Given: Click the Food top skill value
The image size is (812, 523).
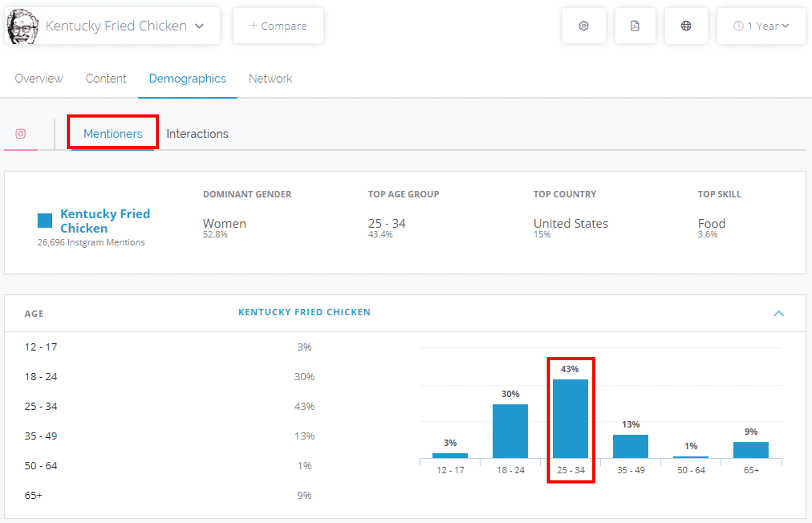Looking at the screenshot, I should (x=711, y=223).
